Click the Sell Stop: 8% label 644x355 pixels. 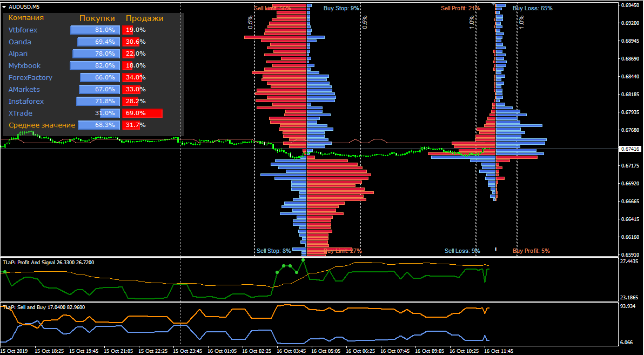click(x=274, y=251)
